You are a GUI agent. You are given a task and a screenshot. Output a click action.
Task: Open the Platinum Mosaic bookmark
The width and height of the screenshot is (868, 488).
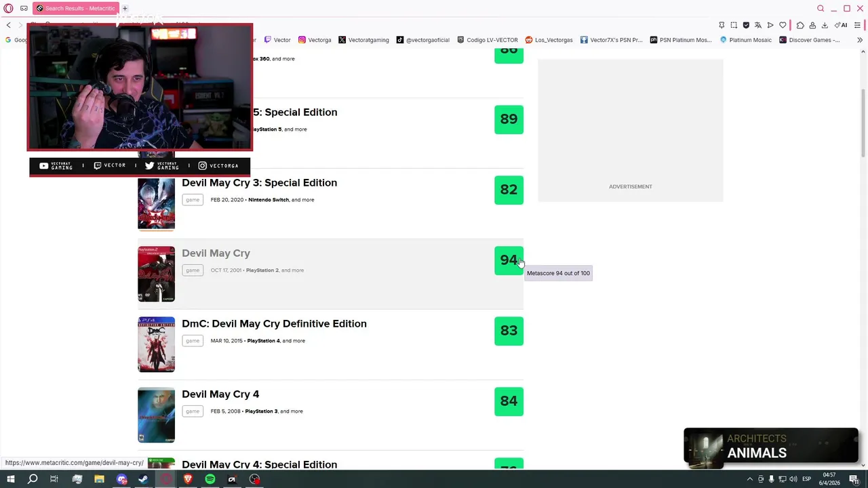pyautogui.click(x=745, y=40)
